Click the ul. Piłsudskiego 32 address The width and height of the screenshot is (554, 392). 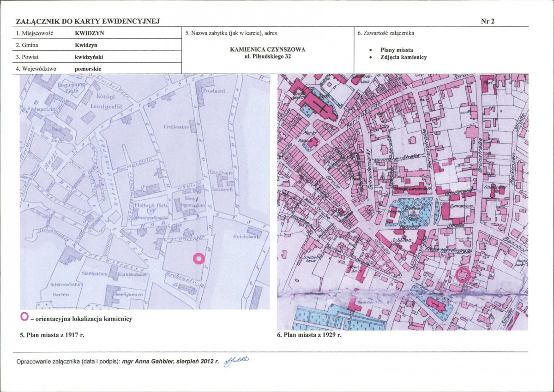point(267,57)
